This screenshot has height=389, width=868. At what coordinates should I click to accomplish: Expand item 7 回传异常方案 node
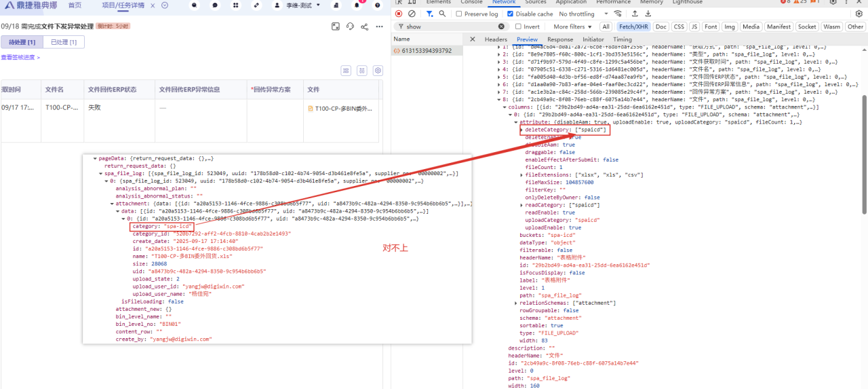[498, 92]
